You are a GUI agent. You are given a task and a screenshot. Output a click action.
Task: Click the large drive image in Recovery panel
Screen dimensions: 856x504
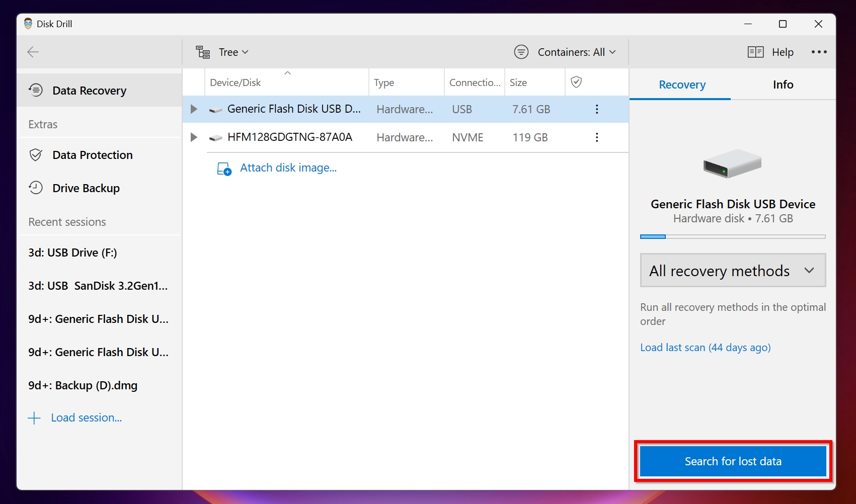pos(732,163)
